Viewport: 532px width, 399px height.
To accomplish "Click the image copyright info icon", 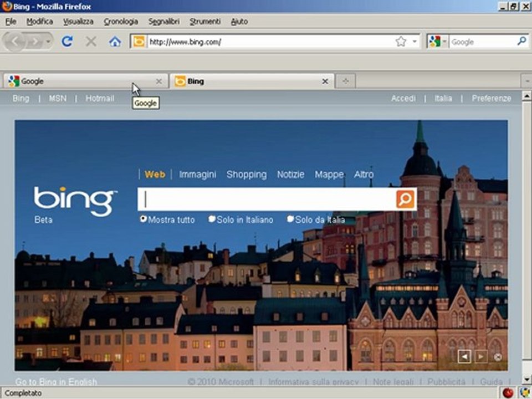I will point(498,357).
